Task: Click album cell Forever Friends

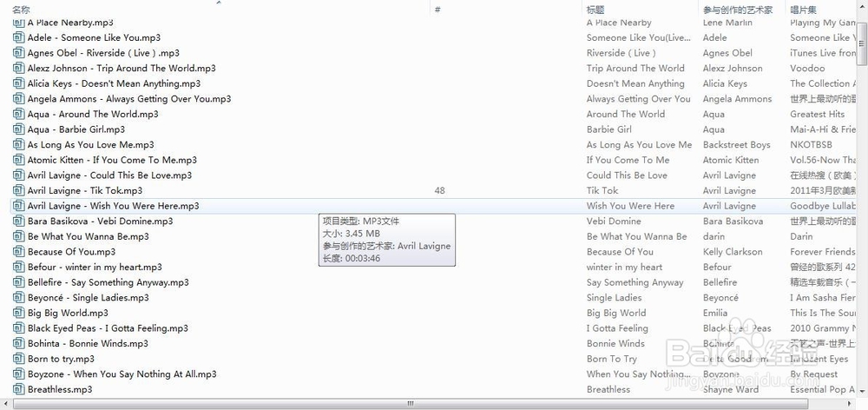Action: (x=823, y=252)
